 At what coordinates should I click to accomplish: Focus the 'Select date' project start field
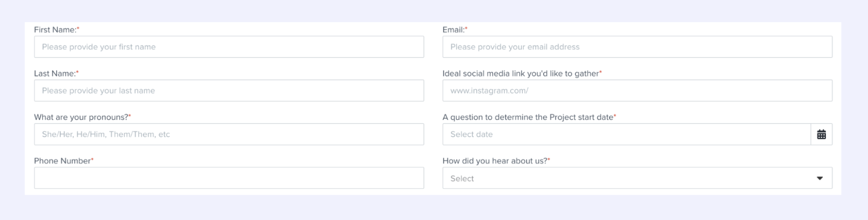[x=626, y=134]
